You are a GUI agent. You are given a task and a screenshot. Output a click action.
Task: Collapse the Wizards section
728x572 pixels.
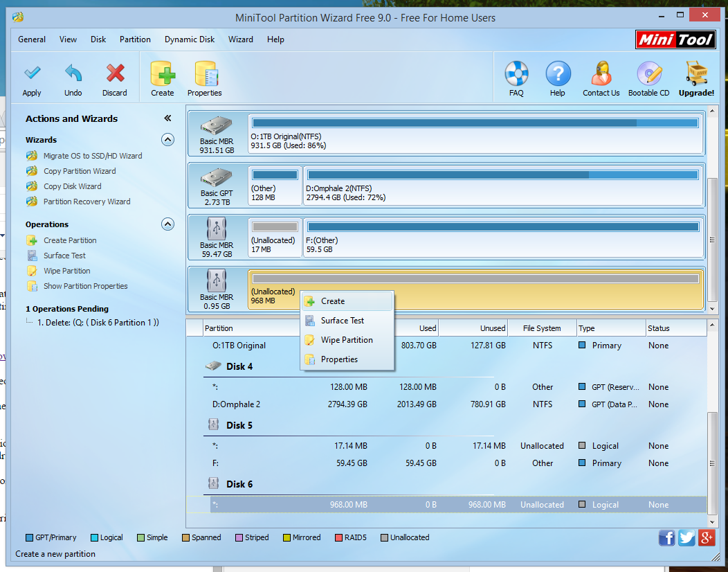coord(167,139)
